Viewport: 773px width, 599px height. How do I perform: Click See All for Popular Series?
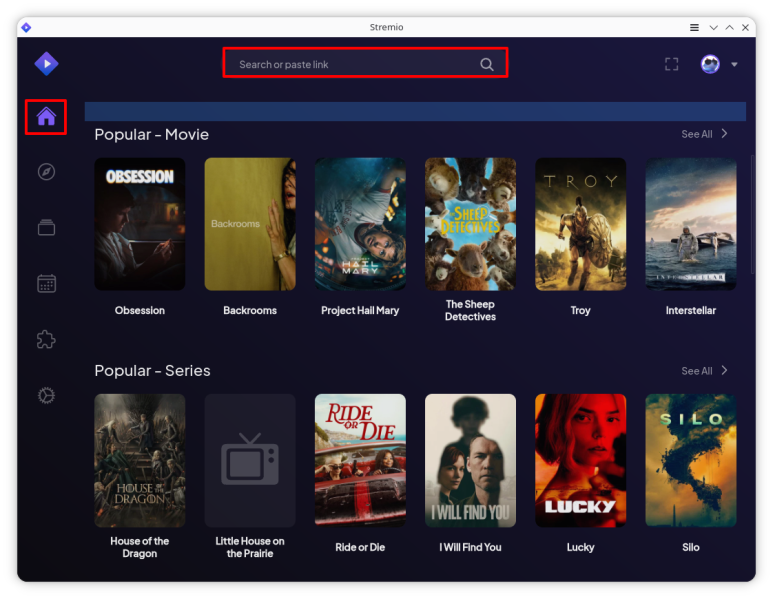[x=704, y=370]
